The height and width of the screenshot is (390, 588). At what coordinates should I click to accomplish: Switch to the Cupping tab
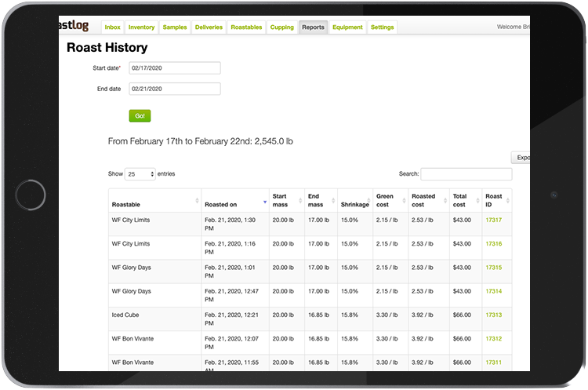(x=281, y=27)
